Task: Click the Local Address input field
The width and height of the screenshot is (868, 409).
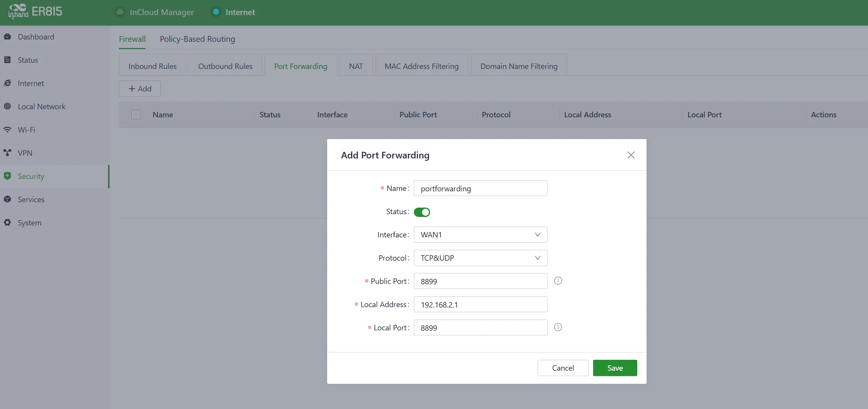Action: pyautogui.click(x=480, y=304)
